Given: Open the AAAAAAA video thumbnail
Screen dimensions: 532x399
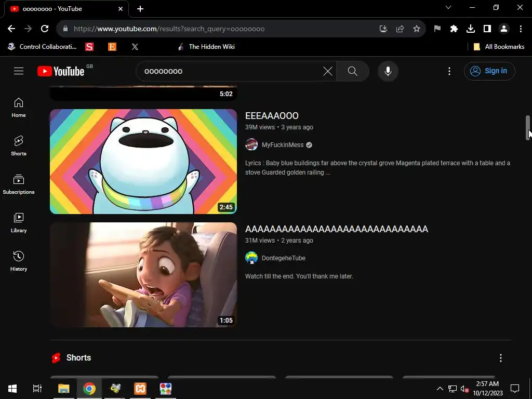Looking at the screenshot, I should click(143, 275).
